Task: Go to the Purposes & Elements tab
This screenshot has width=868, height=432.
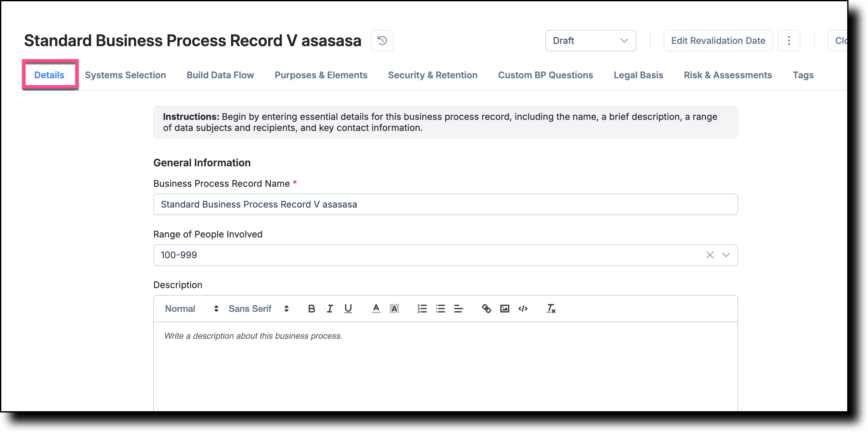Action: coord(321,75)
